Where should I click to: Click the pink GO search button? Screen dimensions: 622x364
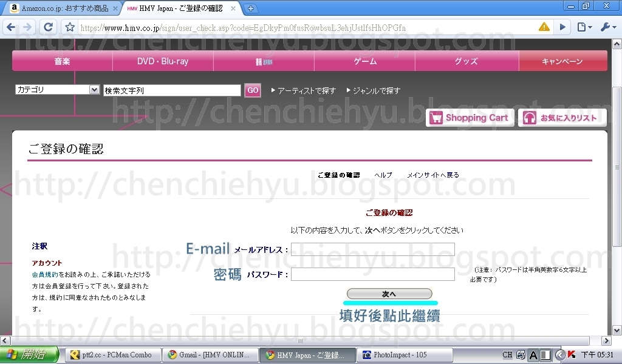[x=253, y=90]
